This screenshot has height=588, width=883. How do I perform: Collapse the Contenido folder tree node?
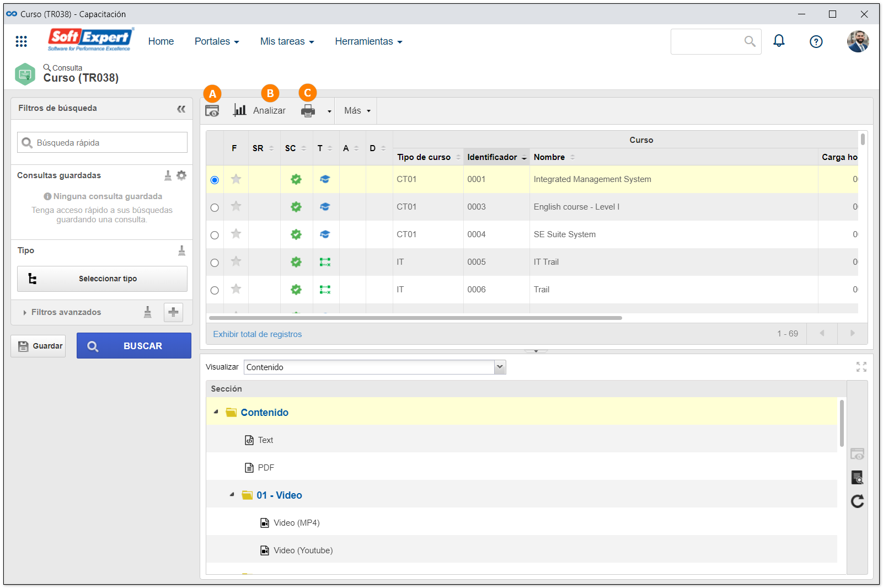(x=216, y=411)
